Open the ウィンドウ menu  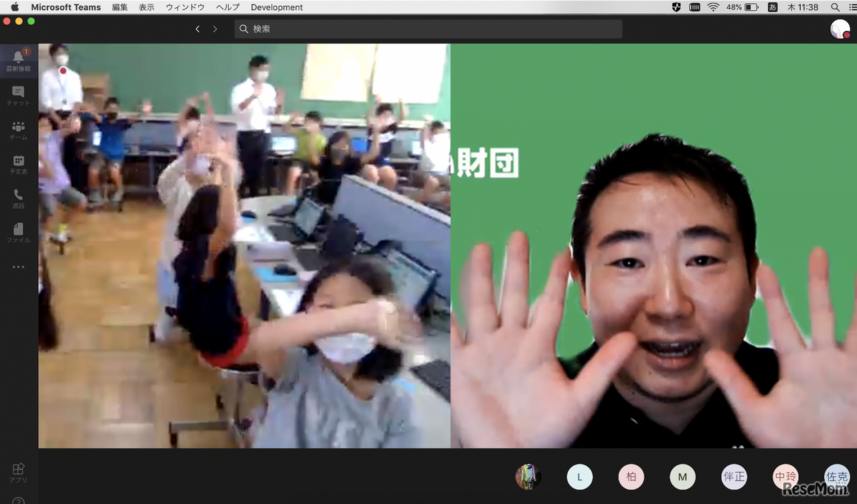pos(185,7)
